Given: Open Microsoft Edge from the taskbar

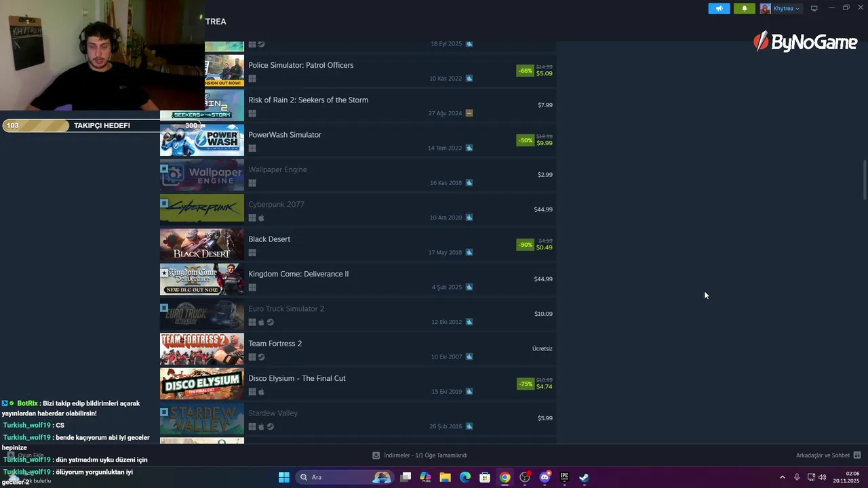Looking at the screenshot, I should [465, 477].
